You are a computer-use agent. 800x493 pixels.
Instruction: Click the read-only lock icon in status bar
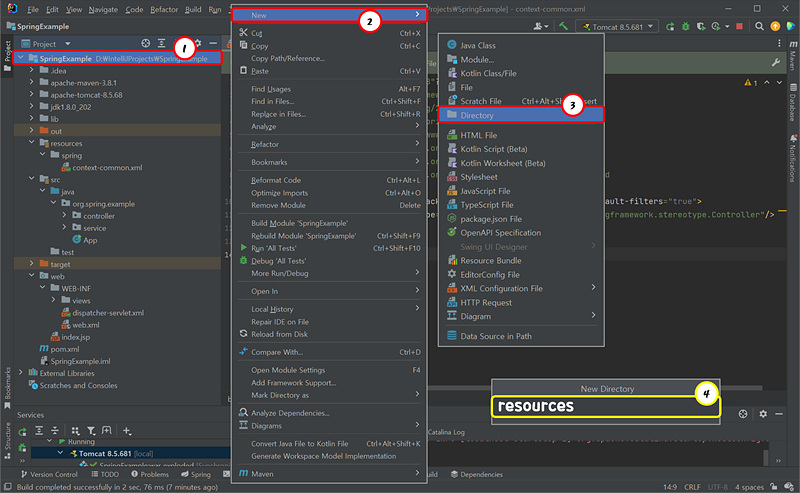click(x=774, y=487)
